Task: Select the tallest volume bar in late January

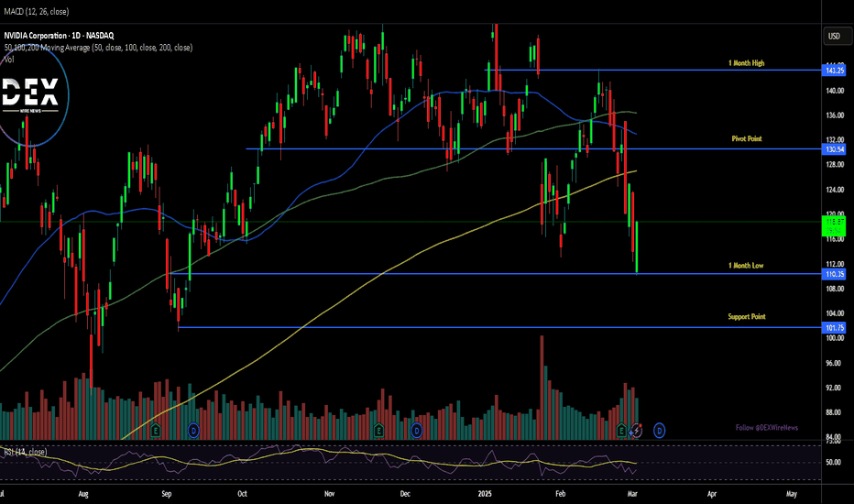Action: [x=542, y=388]
